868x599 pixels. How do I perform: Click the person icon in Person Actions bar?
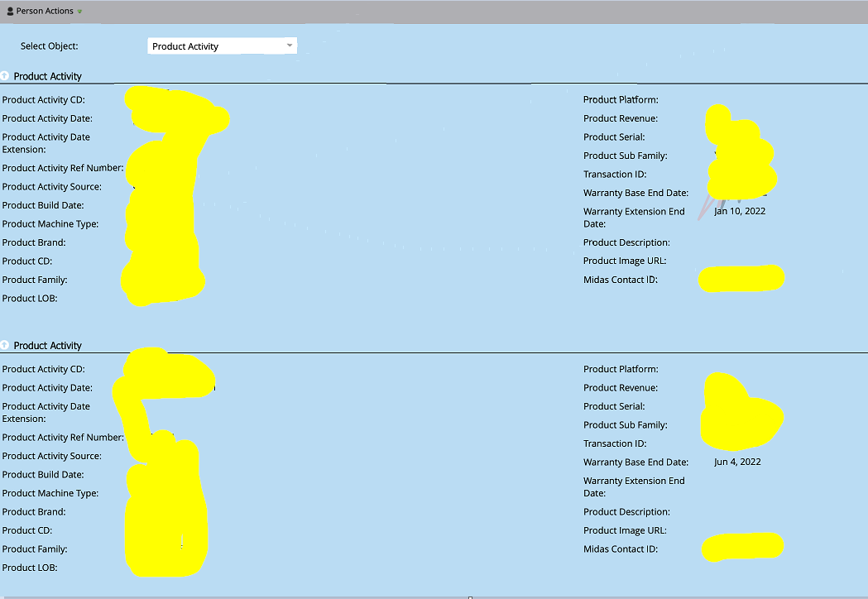coord(8,12)
